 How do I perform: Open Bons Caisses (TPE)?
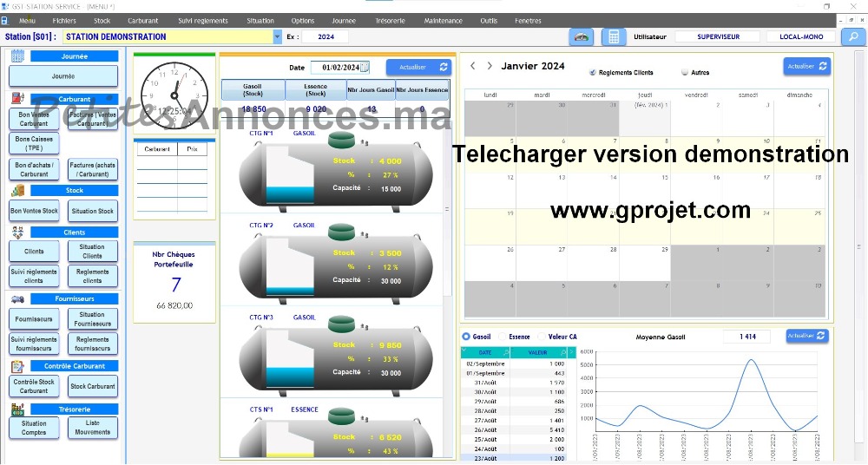pyautogui.click(x=34, y=143)
